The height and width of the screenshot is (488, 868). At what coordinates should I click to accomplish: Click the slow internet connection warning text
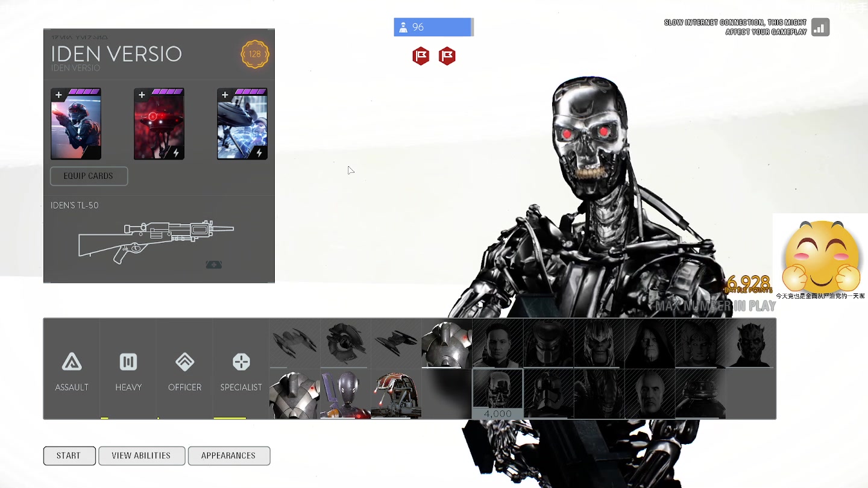point(735,27)
